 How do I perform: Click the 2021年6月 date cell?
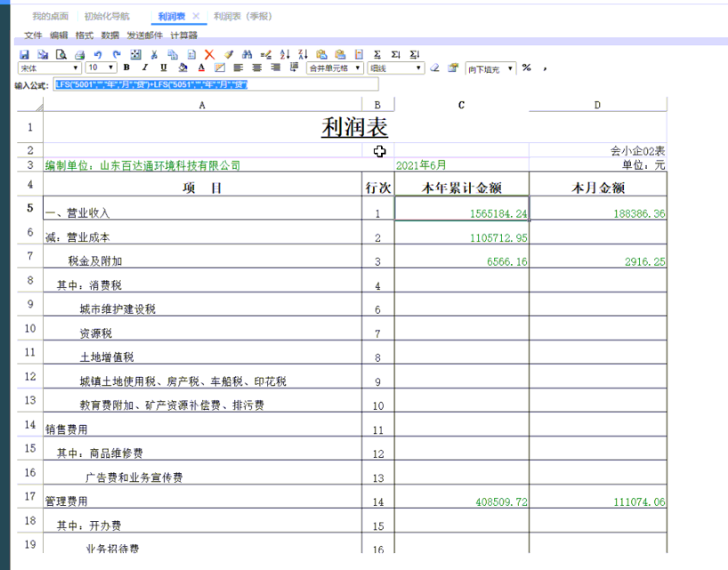coord(462,165)
